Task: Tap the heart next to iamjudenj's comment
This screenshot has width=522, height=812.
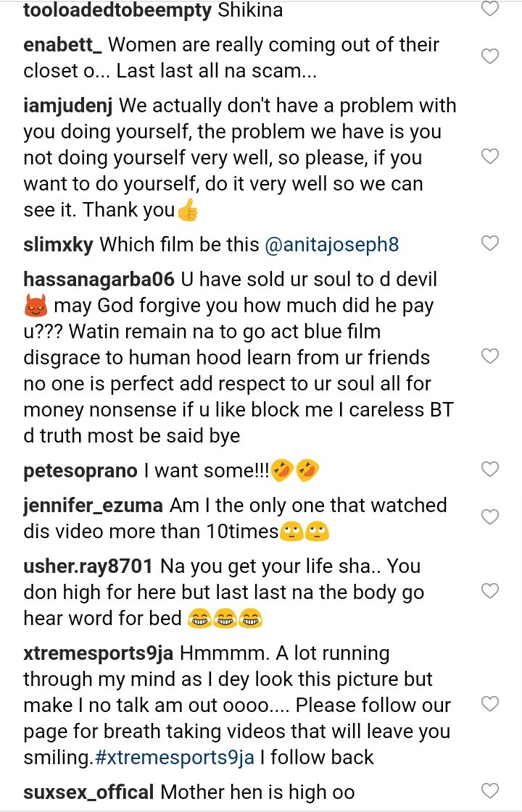Action: (491, 156)
